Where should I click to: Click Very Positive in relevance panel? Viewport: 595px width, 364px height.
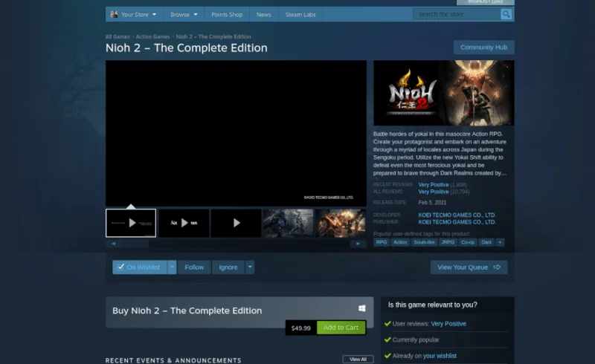tap(448, 324)
